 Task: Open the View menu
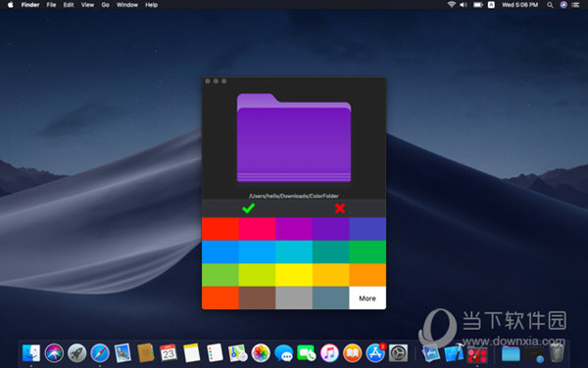[87, 5]
